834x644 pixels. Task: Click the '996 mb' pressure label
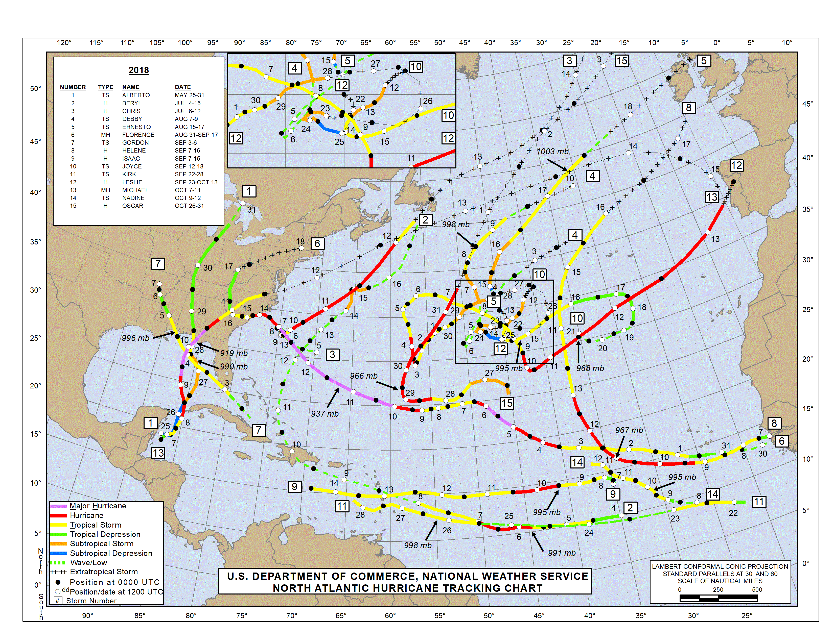point(135,338)
